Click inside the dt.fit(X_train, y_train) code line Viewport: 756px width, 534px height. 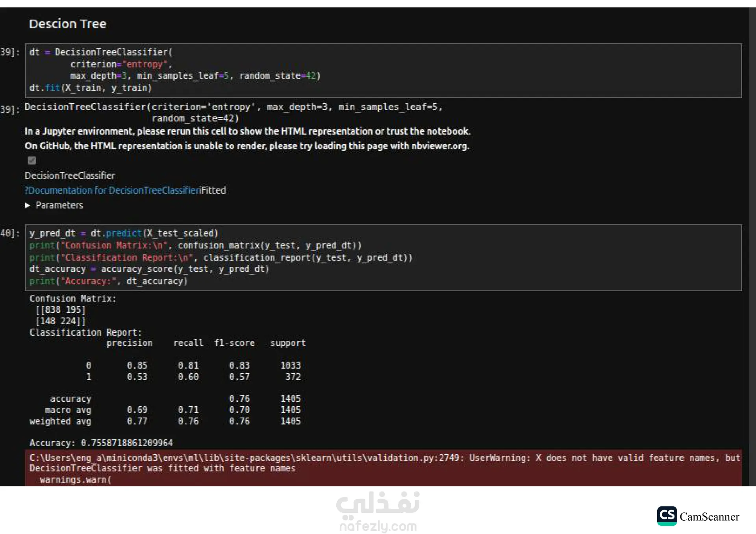click(x=91, y=88)
